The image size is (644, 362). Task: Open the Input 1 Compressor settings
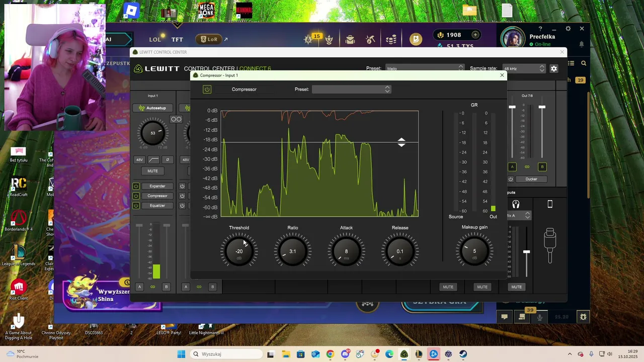[x=157, y=196]
